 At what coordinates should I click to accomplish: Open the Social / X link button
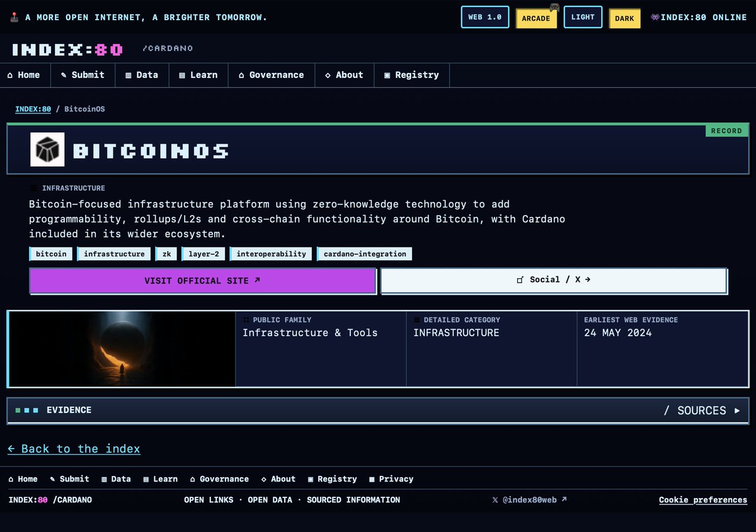[554, 280]
